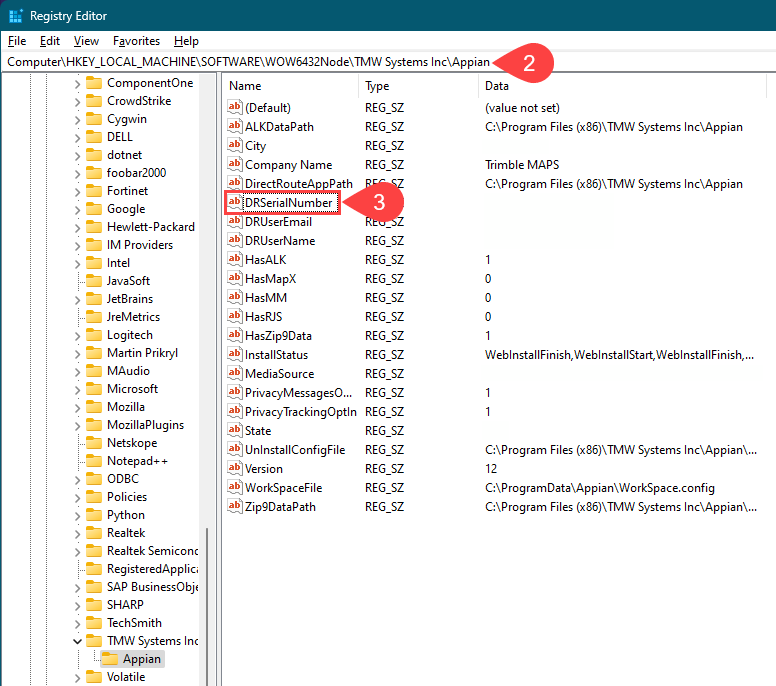Select the SHARP key
Image resolution: width=776 pixels, height=686 pixels.
coord(125,605)
